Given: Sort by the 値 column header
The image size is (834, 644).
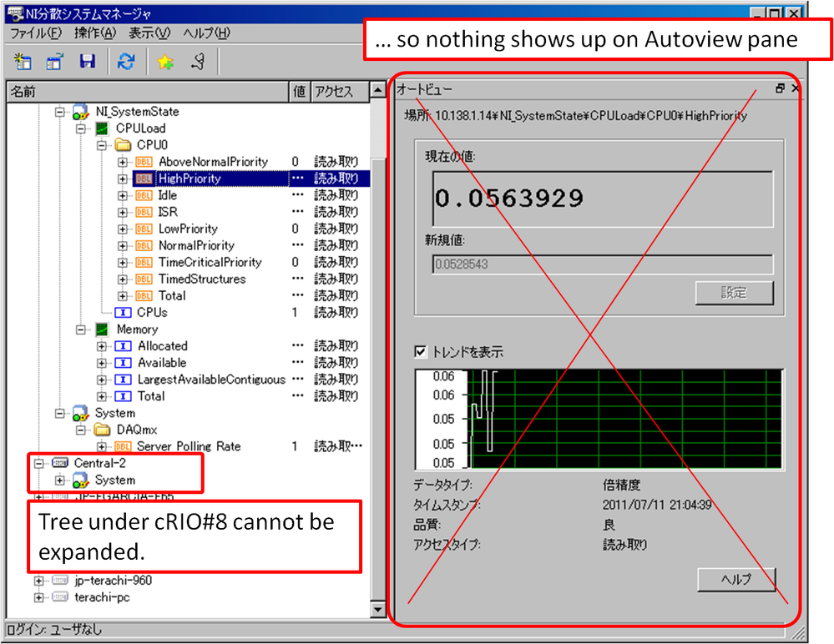Looking at the screenshot, I should point(300,92).
